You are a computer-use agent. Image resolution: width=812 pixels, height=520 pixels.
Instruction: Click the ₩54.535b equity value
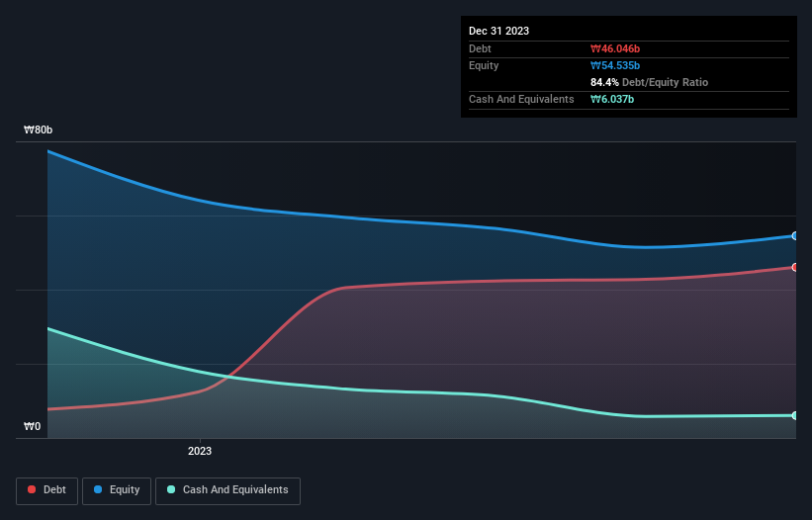615,65
